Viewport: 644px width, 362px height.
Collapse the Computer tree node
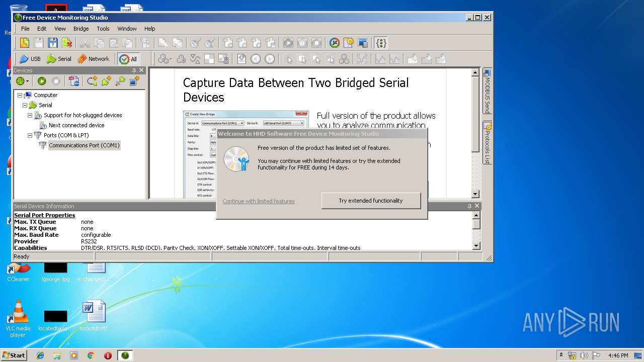pos(20,95)
